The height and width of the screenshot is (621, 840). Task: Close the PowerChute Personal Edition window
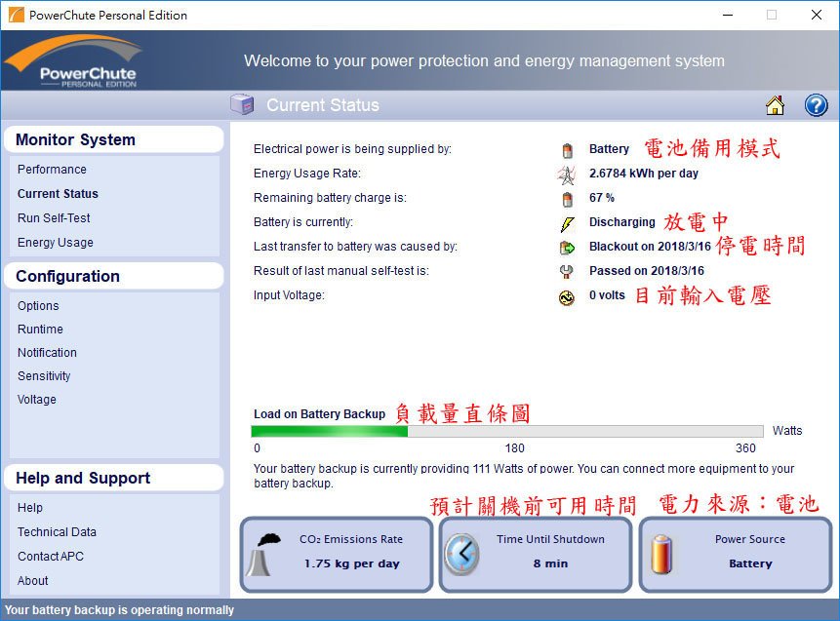point(816,15)
